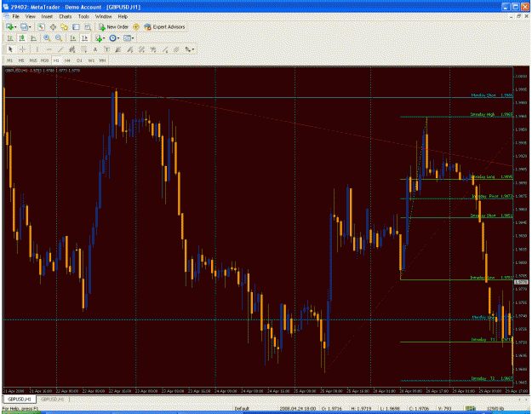
Task: Launch MetaEditor with the yellow diamond icon
Action: pos(136,26)
